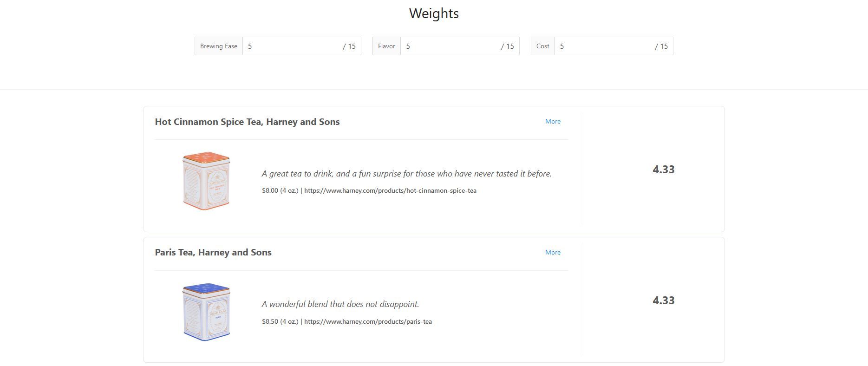
Task: Click the Weights heading
Action: click(434, 13)
